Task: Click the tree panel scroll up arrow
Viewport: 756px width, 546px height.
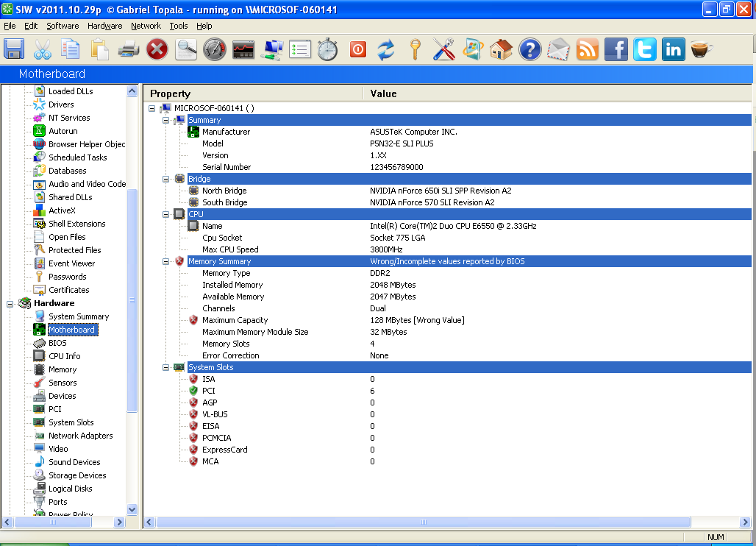Action: [x=132, y=91]
